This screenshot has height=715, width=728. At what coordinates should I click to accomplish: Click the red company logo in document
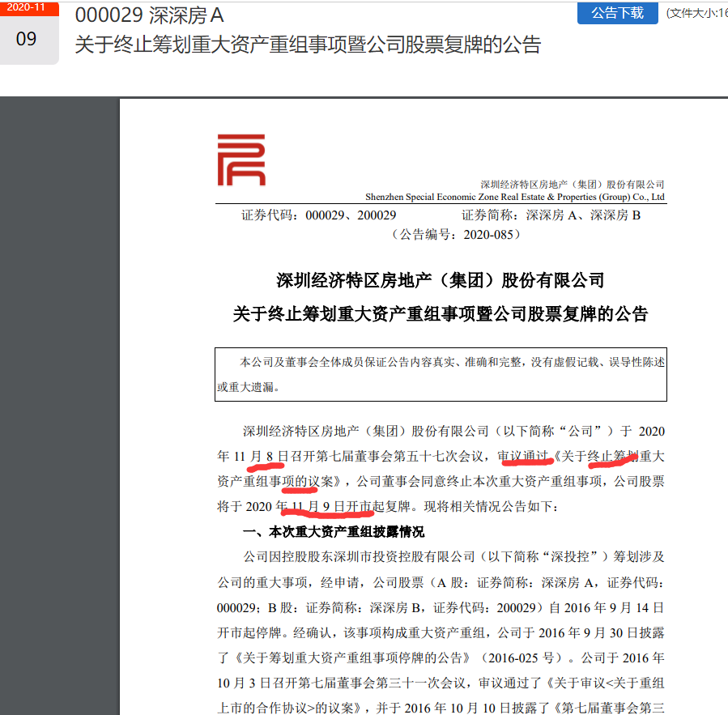click(x=241, y=159)
